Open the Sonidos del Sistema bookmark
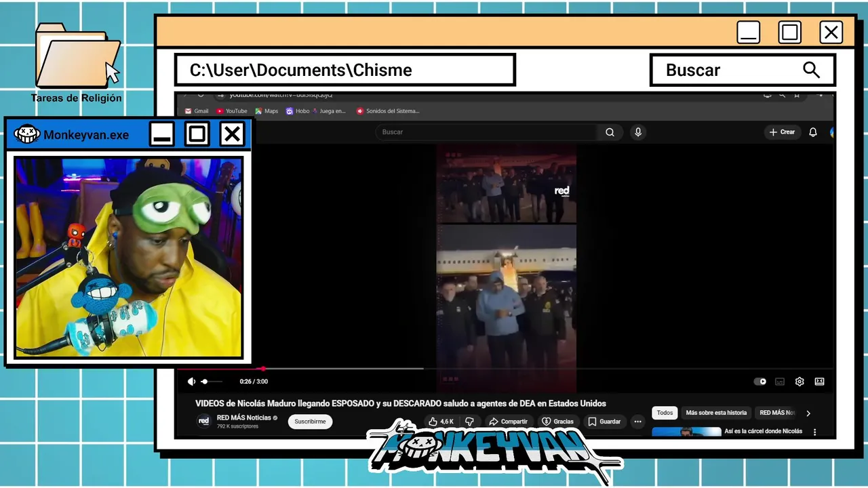This screenshot has width=868, height=488. coord(388,111)
